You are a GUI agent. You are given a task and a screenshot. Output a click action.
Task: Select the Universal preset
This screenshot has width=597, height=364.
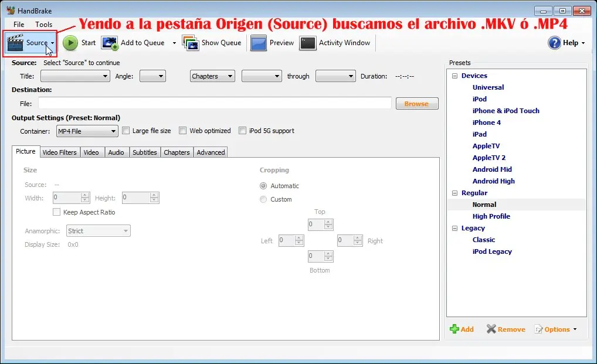[x=488, y=87]
